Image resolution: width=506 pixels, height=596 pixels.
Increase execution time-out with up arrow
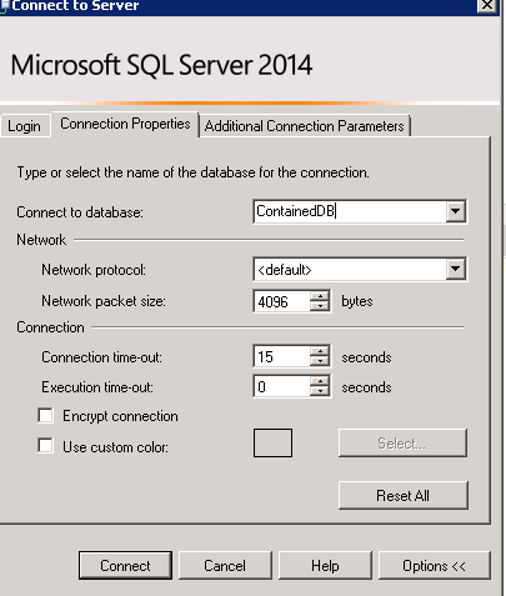coord(320,381)
